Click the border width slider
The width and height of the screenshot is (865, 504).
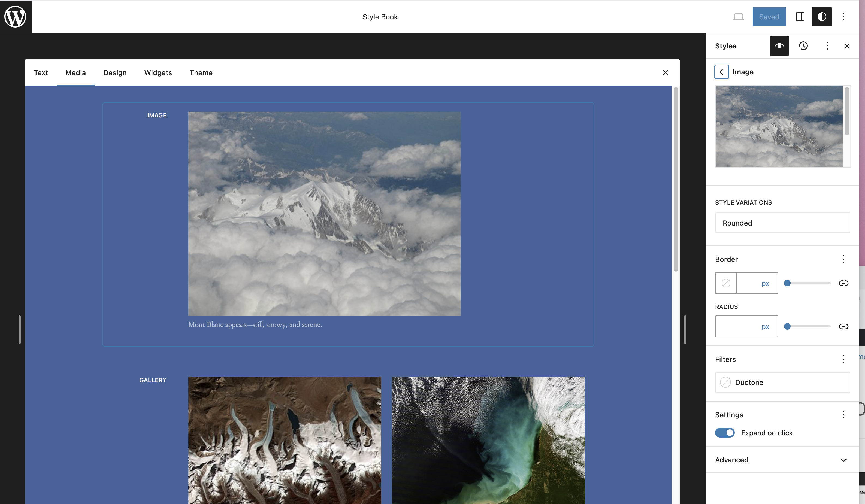[807, 283]
